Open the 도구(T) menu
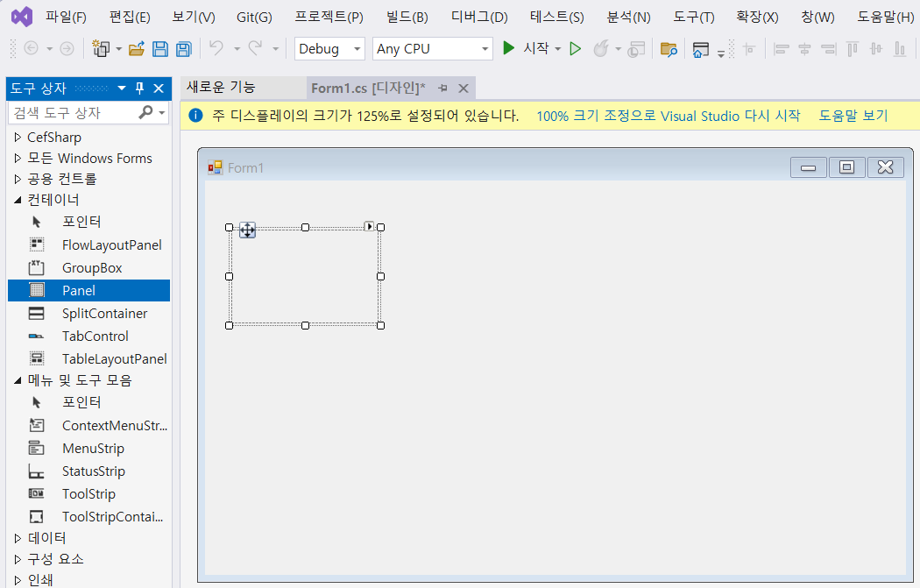 click(694, 17)
